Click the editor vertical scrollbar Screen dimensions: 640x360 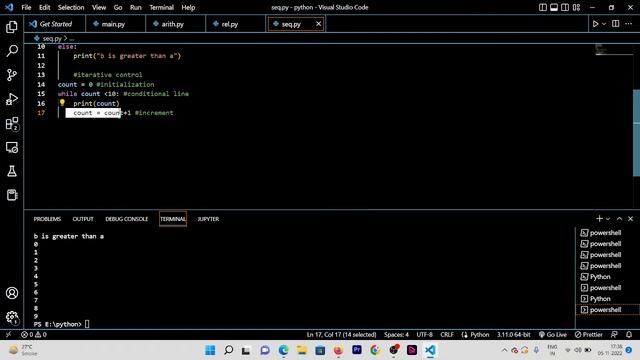pos(636,133)
